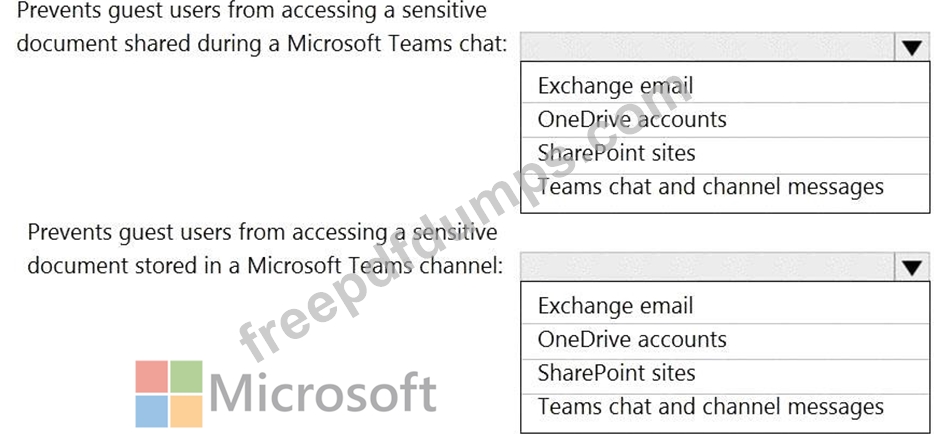Viewport: 934px width, 434px height.
Task: Choose OneDrive accounts in second dropdown list
Action: click(725, 340)
